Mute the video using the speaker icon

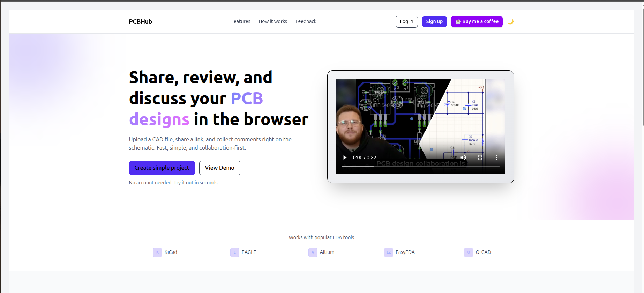click(x=463, y=158)
